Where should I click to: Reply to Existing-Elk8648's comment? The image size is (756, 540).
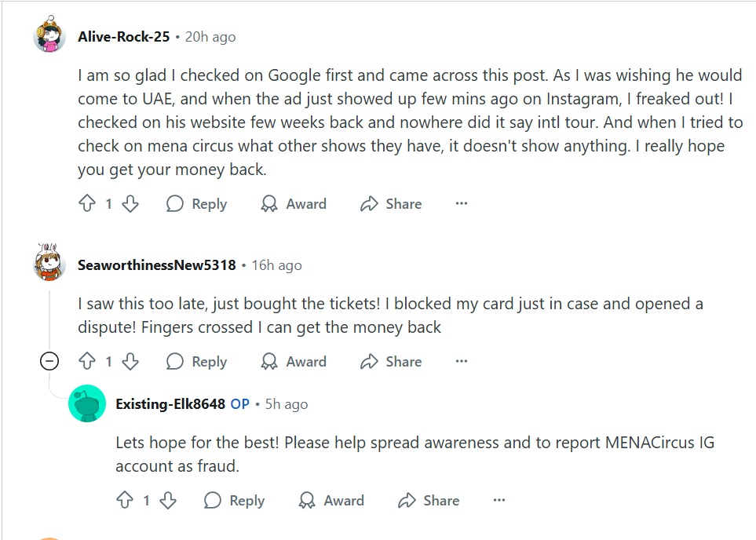234,501
